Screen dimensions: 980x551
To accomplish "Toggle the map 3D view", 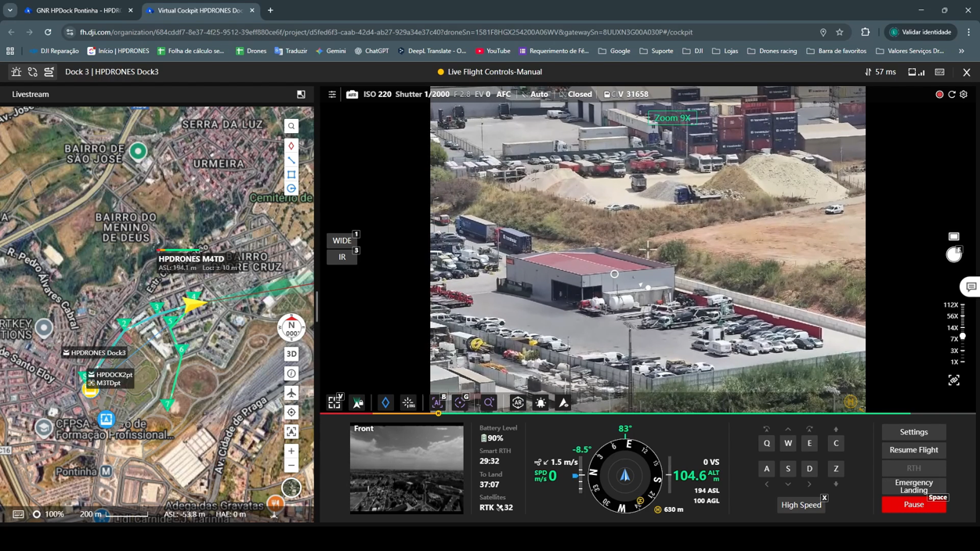I will pyautogui.click(x=291, y=354).
